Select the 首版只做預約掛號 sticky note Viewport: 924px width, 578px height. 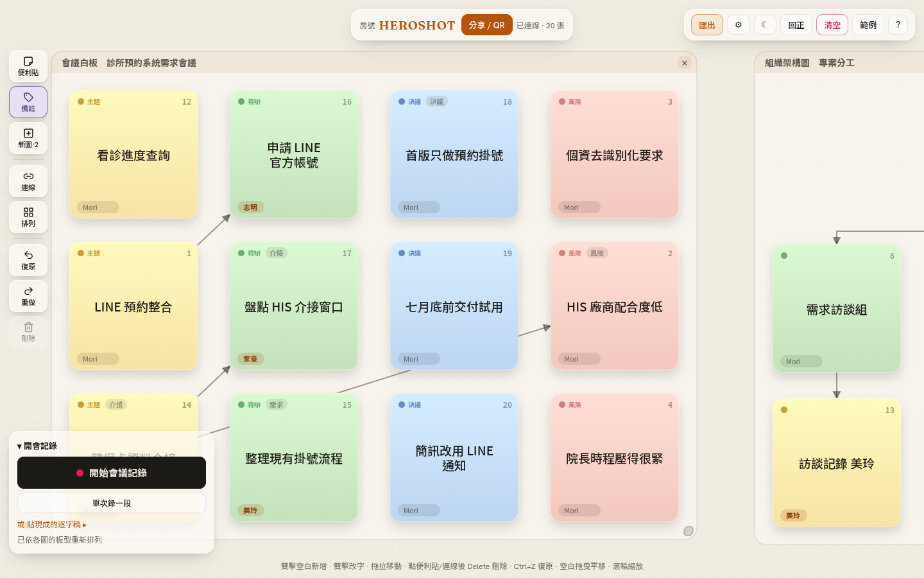click(454, 154)
